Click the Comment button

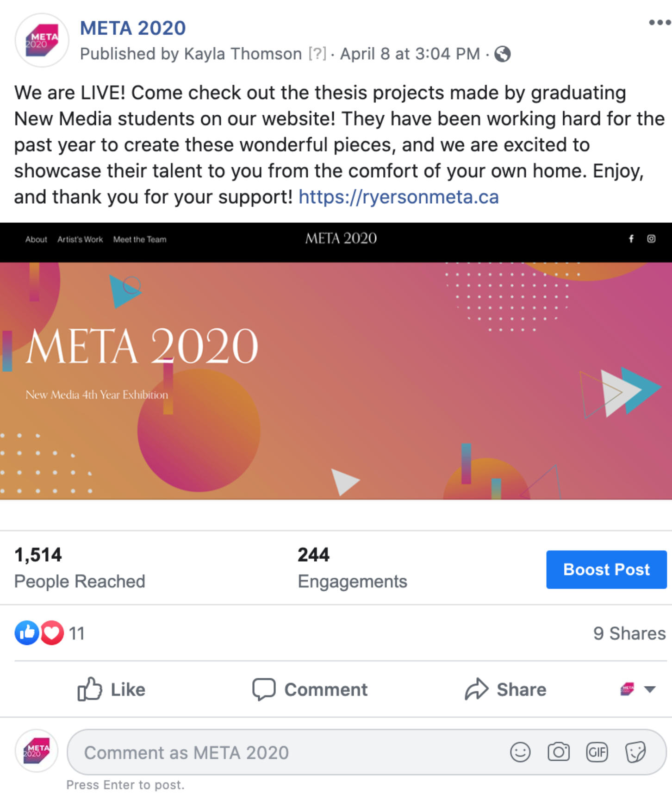tap(310, 689)
